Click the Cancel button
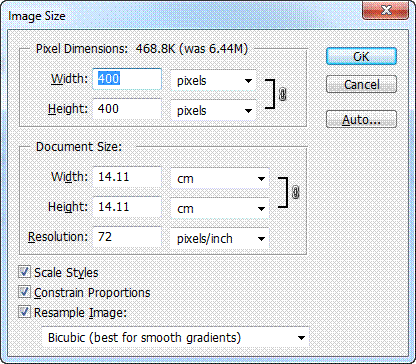 pyautogui.click(x=361, y=84)
